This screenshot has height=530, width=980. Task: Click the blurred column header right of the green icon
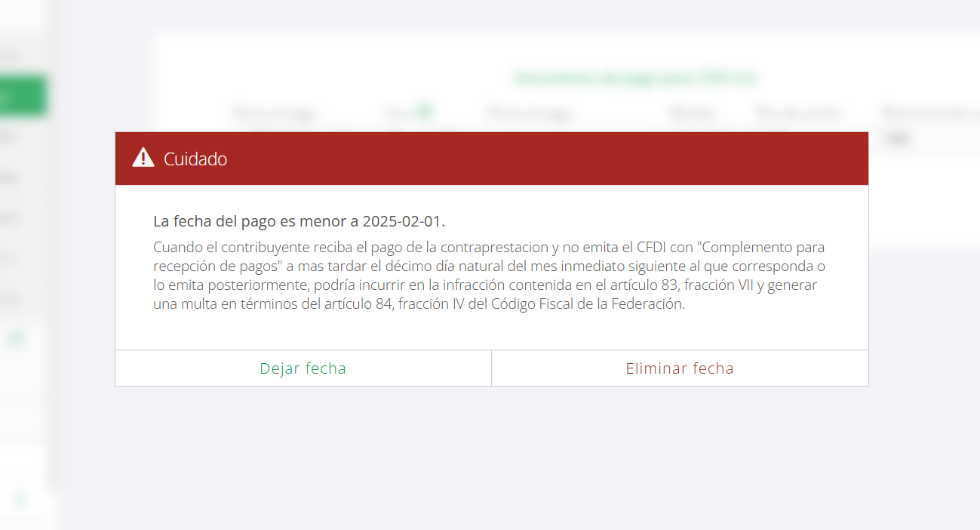[x=530, y=113]
